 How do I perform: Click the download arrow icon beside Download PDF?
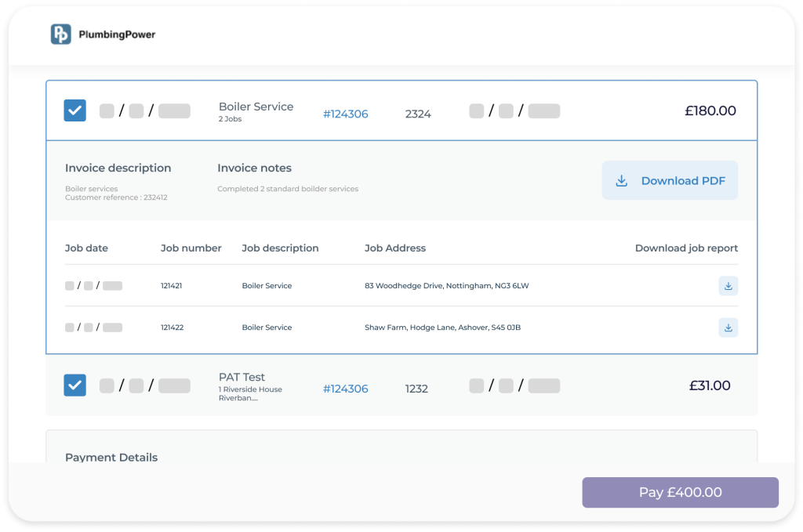622,181
